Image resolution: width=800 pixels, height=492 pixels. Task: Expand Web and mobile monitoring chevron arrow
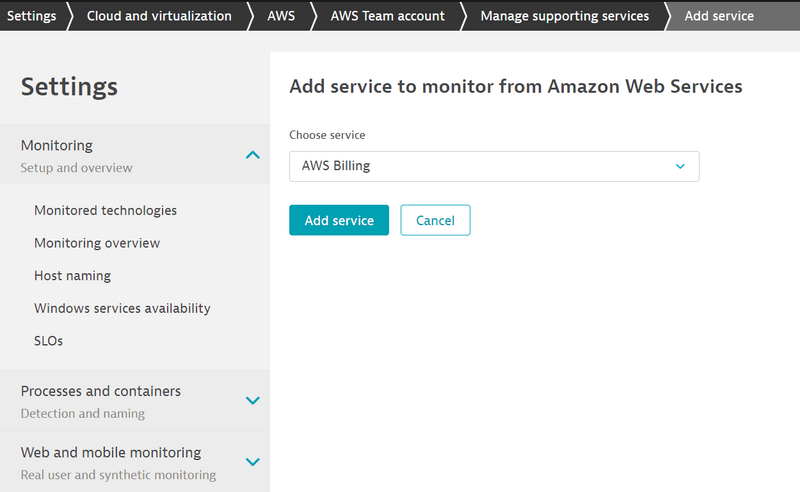pyautogui.click(x=253, y=462)
